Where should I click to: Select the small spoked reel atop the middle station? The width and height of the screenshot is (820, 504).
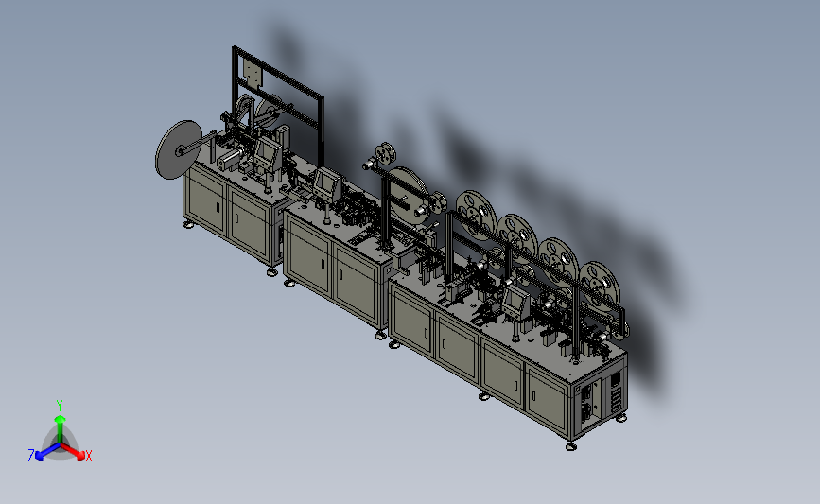click(x=386, y=154)
